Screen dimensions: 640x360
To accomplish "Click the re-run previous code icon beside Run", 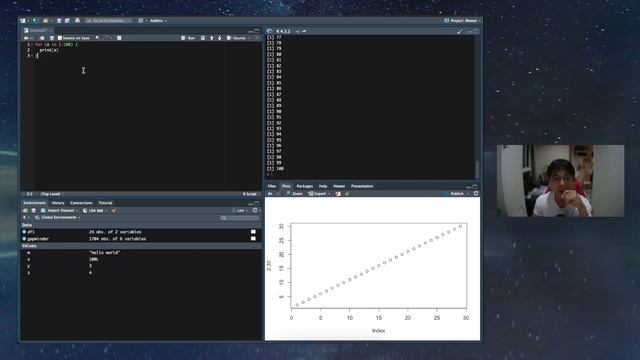I will (x=203, y=38).
